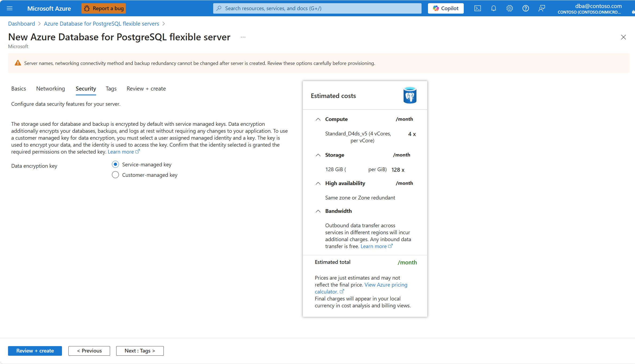Click the resources search bar
Screen dimensions: 635x364
point(317,8)
